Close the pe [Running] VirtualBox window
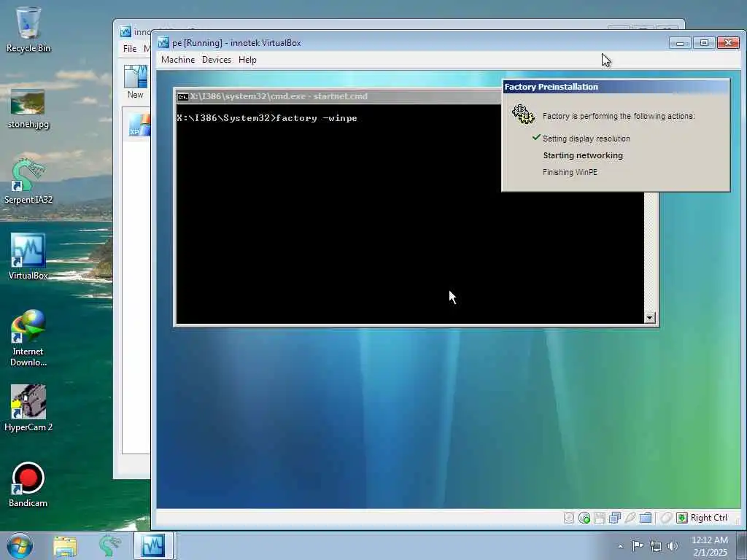 [728, 43]
